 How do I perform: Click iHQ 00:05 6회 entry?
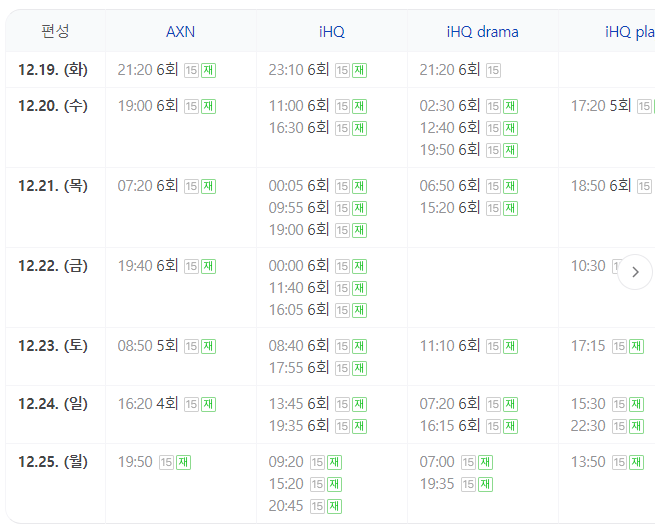(x=318, y=186)
